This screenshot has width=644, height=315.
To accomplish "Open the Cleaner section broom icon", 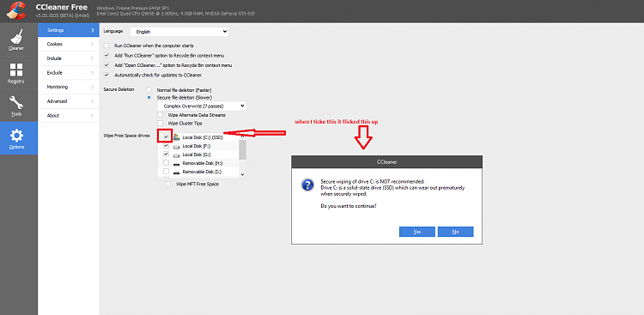I will point(16,37).
